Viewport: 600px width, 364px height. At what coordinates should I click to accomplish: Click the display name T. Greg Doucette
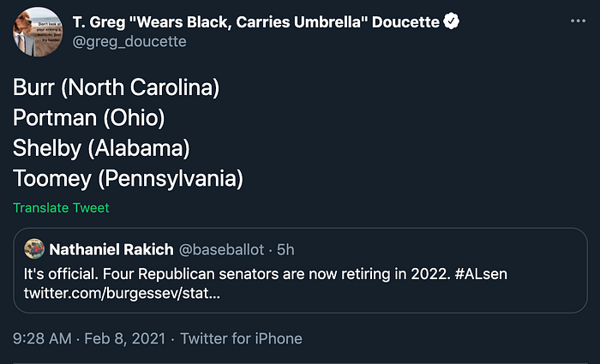[256, 21]
